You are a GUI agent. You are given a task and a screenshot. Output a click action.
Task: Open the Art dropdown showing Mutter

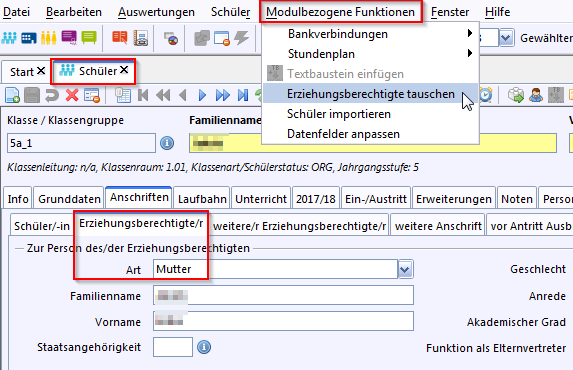point(405,270)
